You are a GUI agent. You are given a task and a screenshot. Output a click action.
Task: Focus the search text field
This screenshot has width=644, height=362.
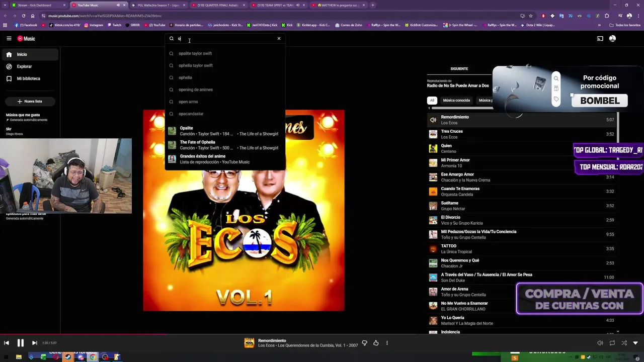point(225,39)
